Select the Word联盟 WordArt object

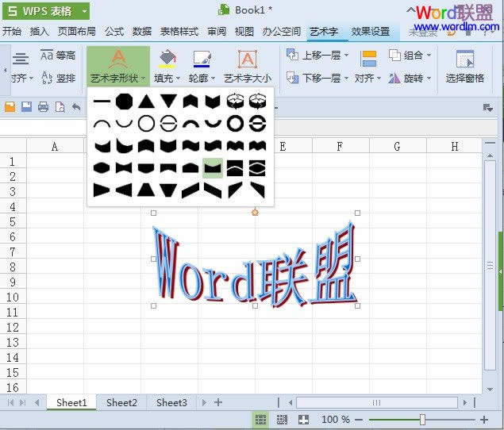[256, 263]
